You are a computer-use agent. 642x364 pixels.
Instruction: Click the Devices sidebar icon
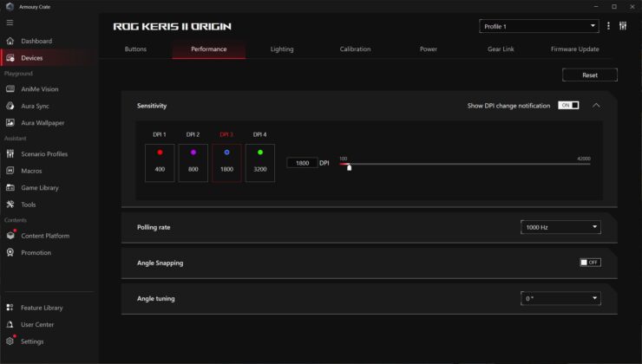tap(10, 58)
